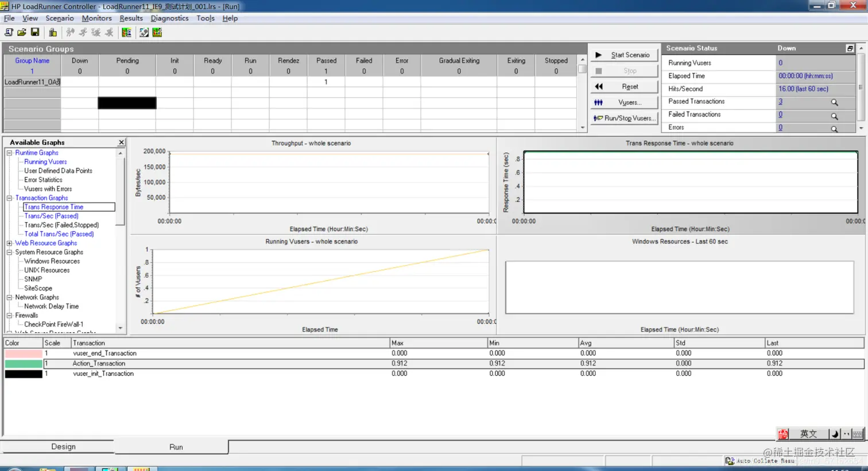Click vuser_end_Transaction pink color swatch
The width and height of the screenshot is (868, 471).
point(24,353)
